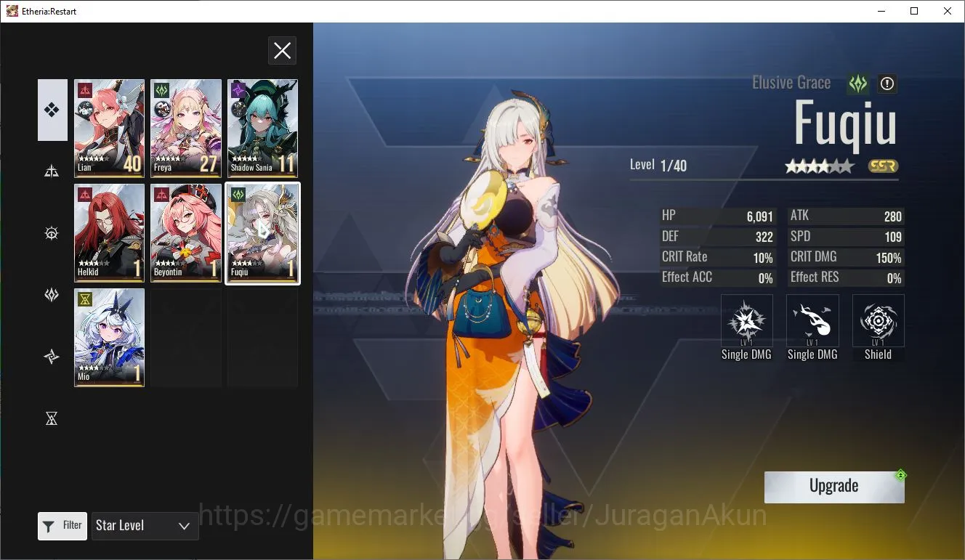Click the red faction badge on Lian card
965x560 pixels.
85,90
